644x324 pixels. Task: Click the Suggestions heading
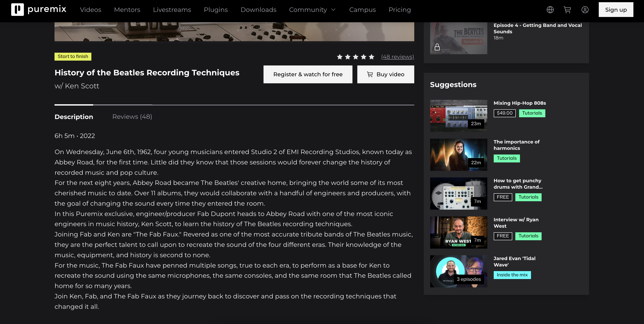[x=453, y=85]
